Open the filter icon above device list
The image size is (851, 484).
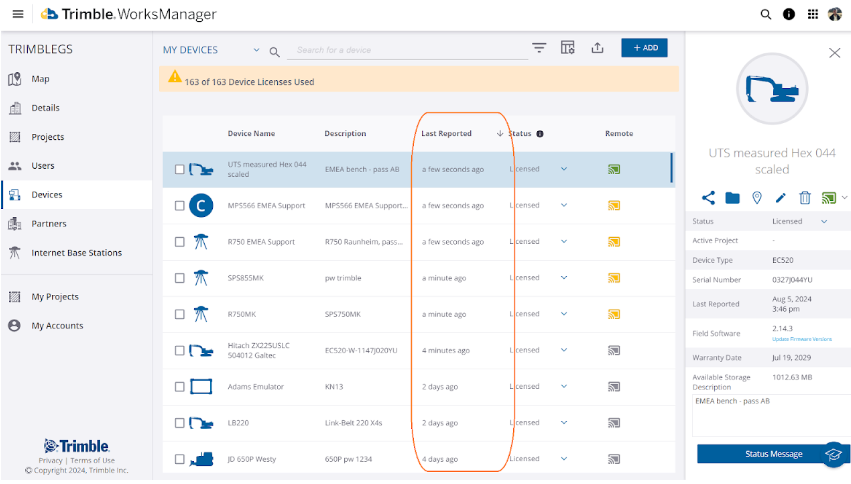click(539, 48)
